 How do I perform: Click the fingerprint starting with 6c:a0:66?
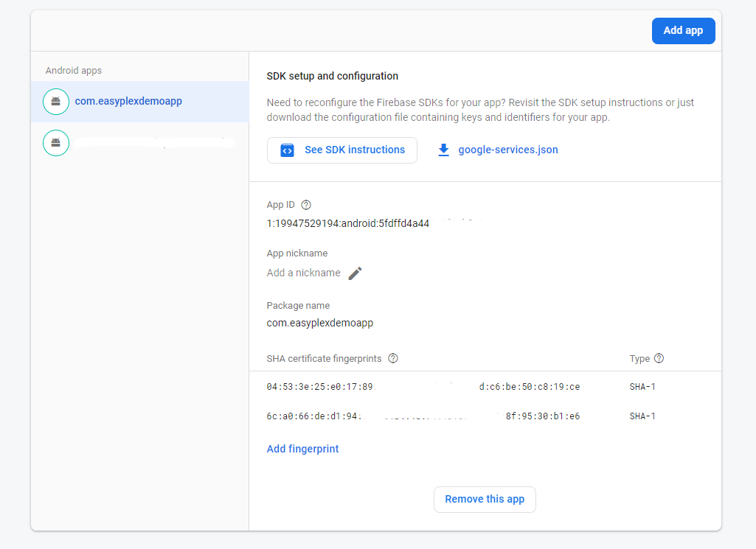[x=423, y=416]
